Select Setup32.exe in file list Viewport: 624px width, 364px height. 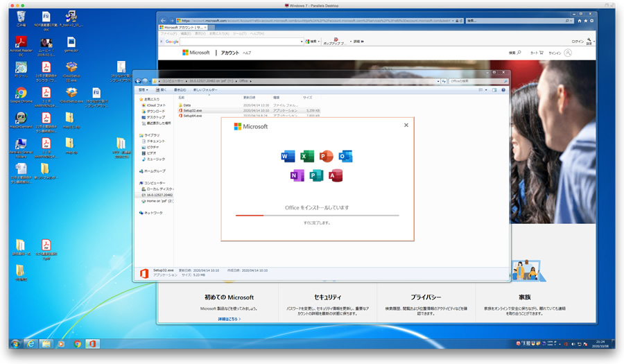click(x=192, y=111)
